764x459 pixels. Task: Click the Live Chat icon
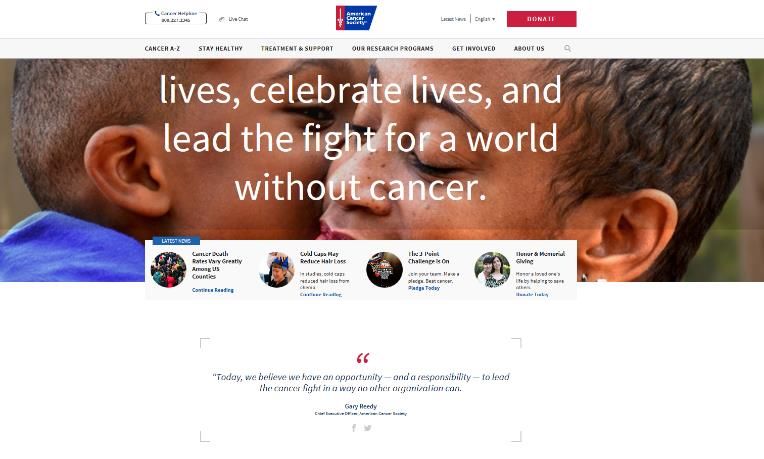pyautogui.click(x=222, y=19)
